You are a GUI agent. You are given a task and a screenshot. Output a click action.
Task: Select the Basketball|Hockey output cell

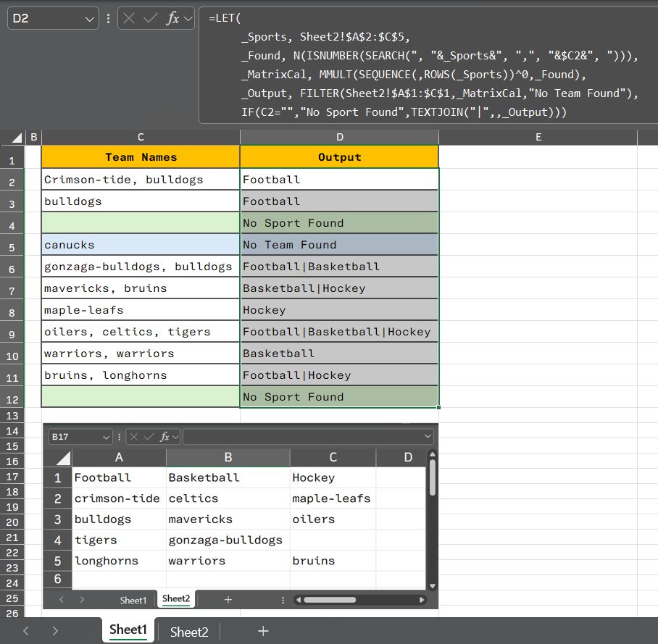pos(339,288)
